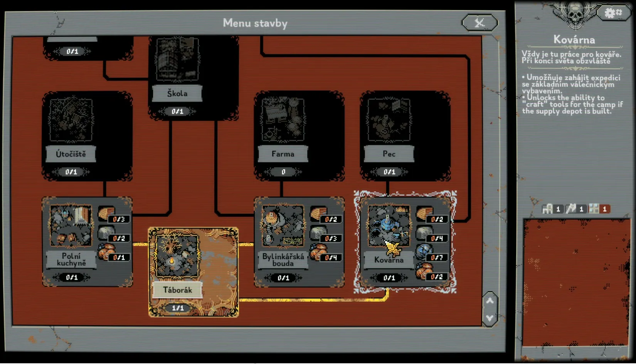The width and height of the screenshot is (636, 364).
Task: Click the blue metal resource in Kovárna
Action: (424, 252)
